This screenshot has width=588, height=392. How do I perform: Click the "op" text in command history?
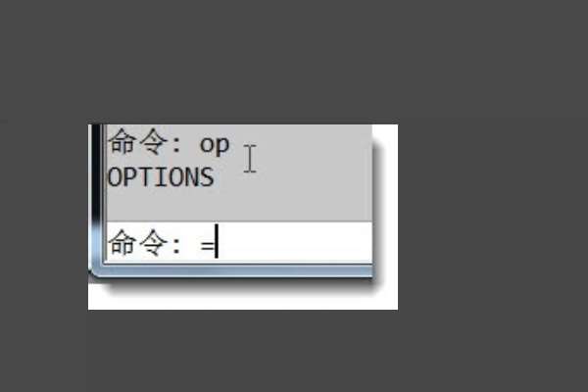click(215, 144)
